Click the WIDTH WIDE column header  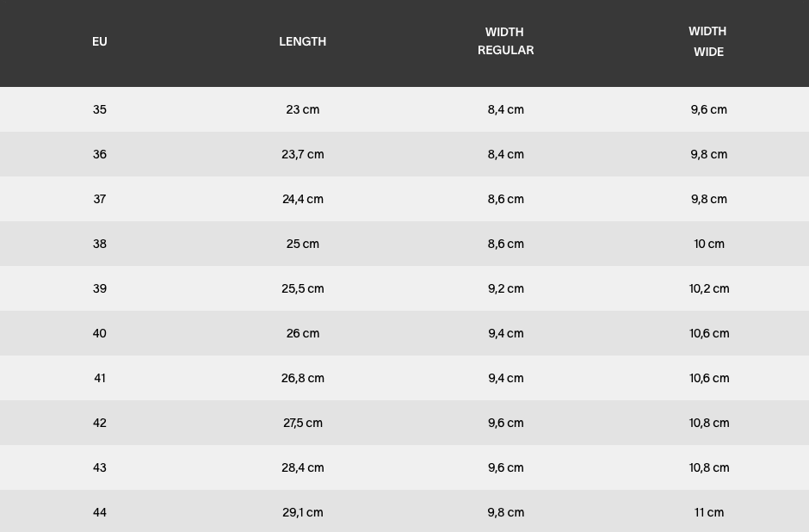click(x=707, y=41)
